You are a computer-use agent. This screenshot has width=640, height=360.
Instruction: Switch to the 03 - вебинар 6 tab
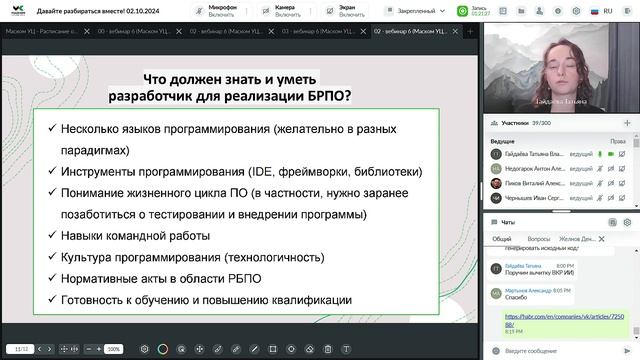point(318,31)
